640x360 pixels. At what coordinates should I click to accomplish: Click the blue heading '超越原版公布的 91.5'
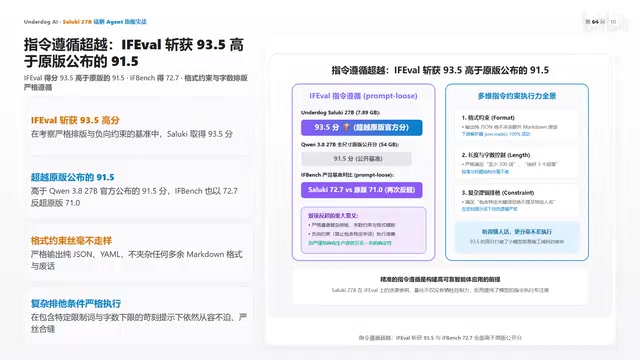point(73,177)
